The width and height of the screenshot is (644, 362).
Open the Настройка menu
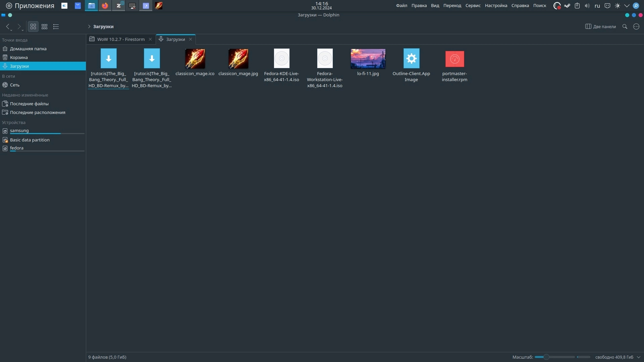click(496, 6)
